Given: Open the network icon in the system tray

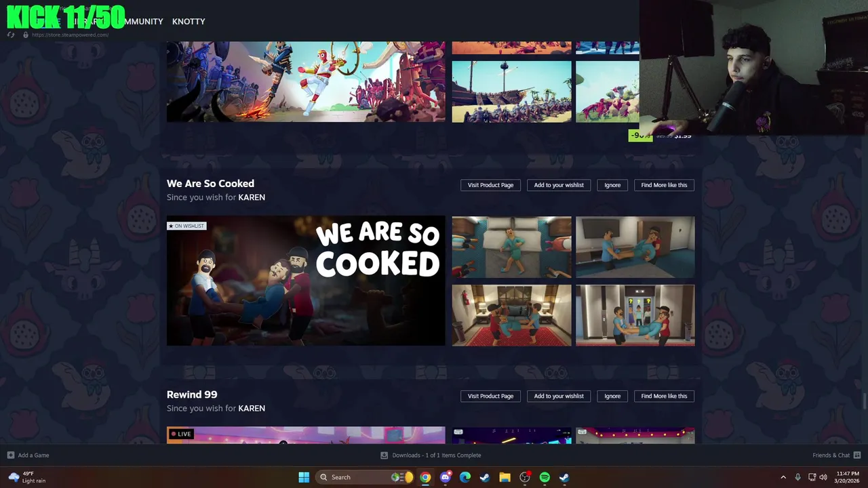Looking at the screenshot, I should (x=812, y=477).
